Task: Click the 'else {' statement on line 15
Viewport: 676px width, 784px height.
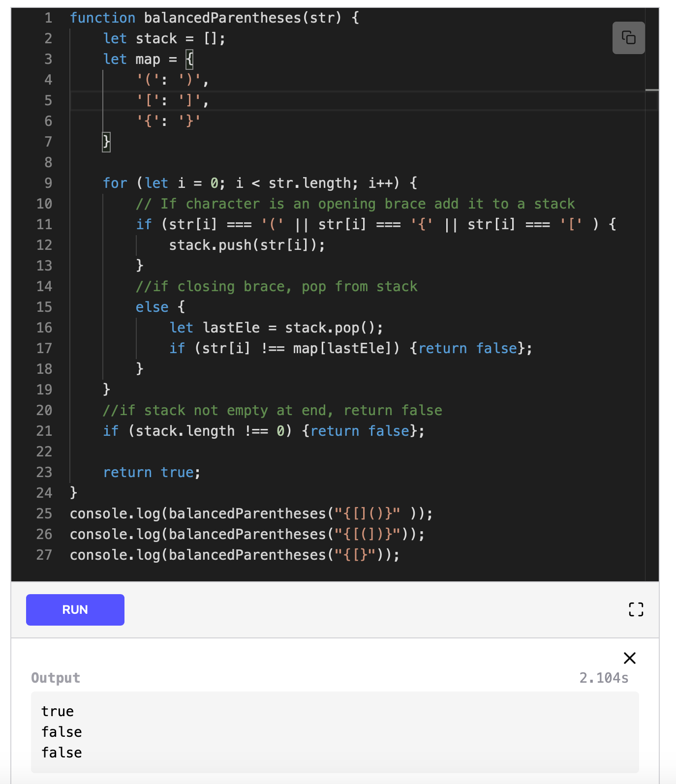Action: (x=160, y=307)
